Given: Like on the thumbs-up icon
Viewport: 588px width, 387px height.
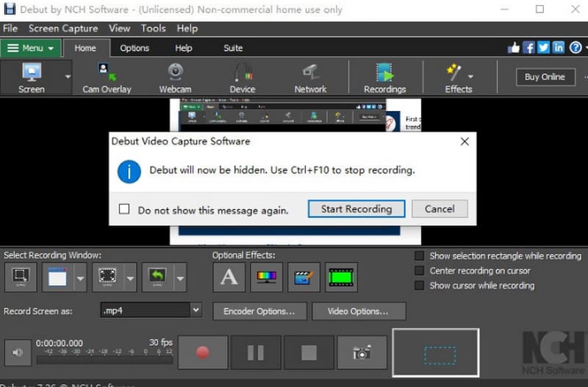Looking at the screenshot, I should 514,48.
